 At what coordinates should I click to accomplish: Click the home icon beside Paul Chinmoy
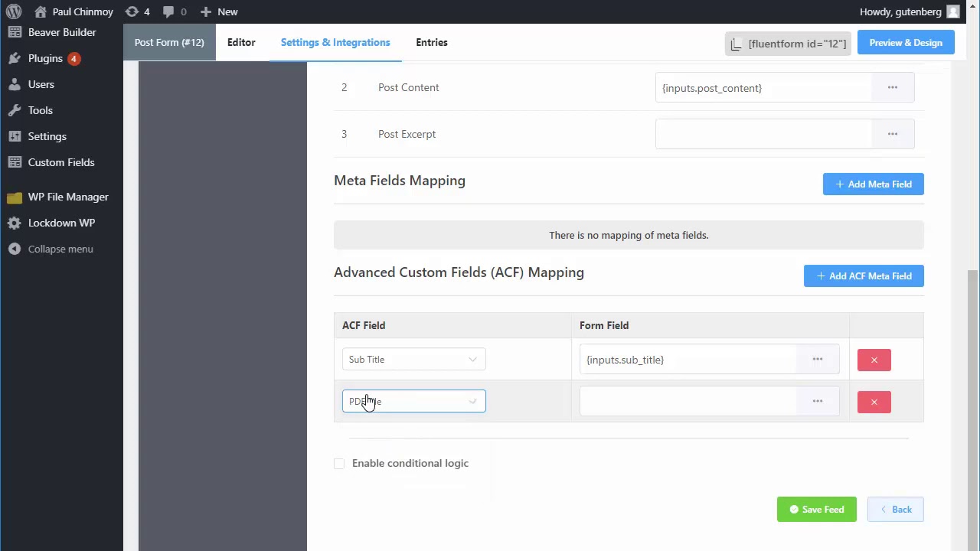pos(41,11)
